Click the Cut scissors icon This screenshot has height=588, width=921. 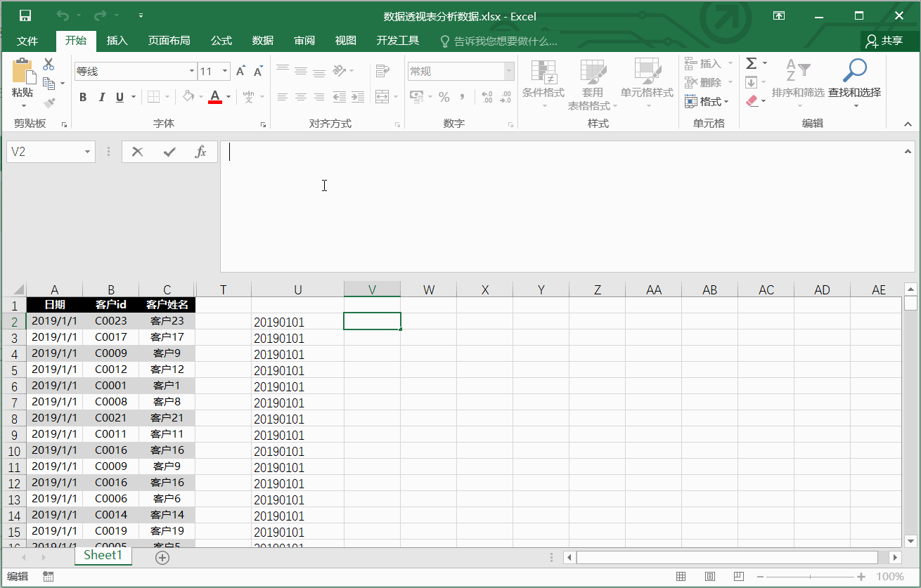click(x=49, y=65)
